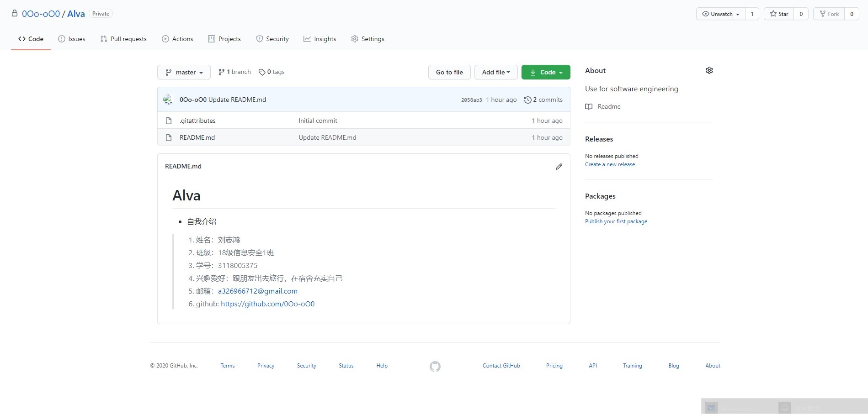Open the Update README.md message in README.md row
Image resolution: width=868 pixels, height=415 pixels.
(327, 137)
